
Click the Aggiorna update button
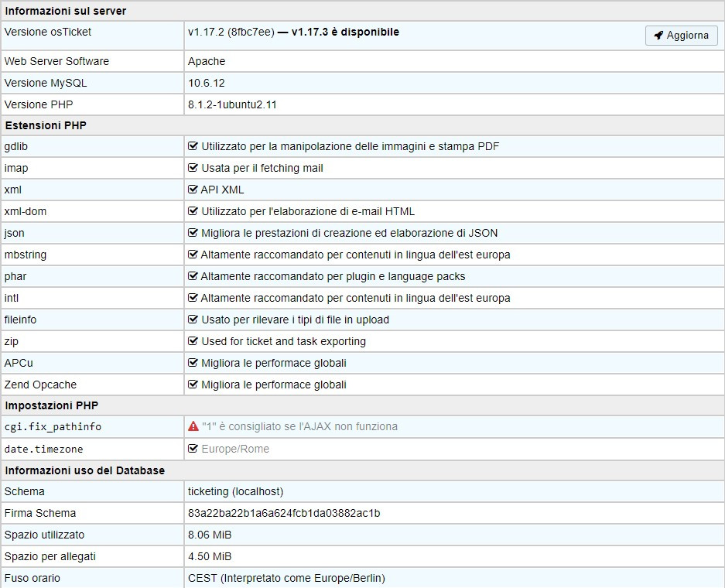(681, 36)
